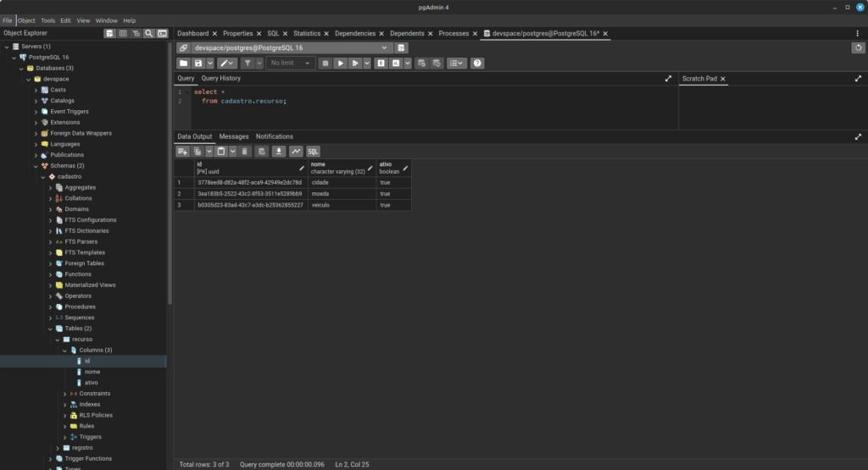The width and height of the screenshot is (868, 470).
Task: Close the Scratch Pad panel
Action: [x=723, y=79]
